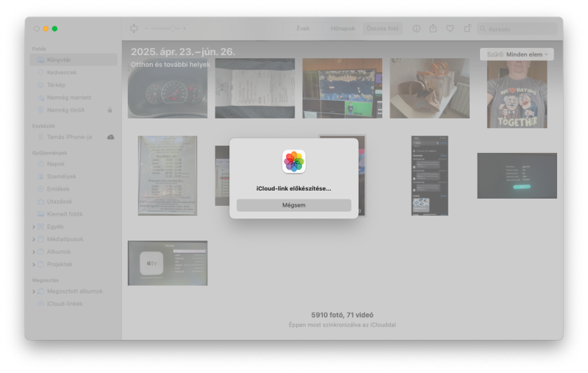Image resolution: width=588 pixels, height=373 pixels.
Task: Click the share toolbar icon
Action: click(433, 29)
